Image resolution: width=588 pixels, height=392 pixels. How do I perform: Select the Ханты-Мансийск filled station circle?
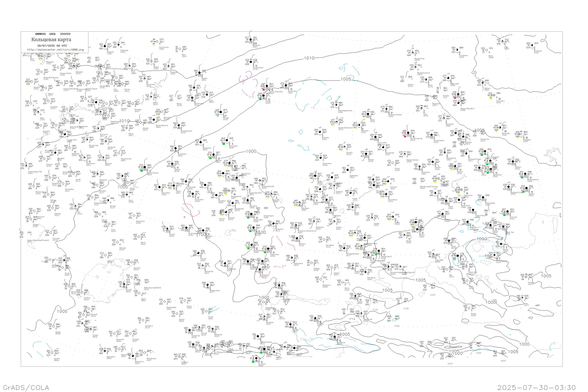coord(267,86)
